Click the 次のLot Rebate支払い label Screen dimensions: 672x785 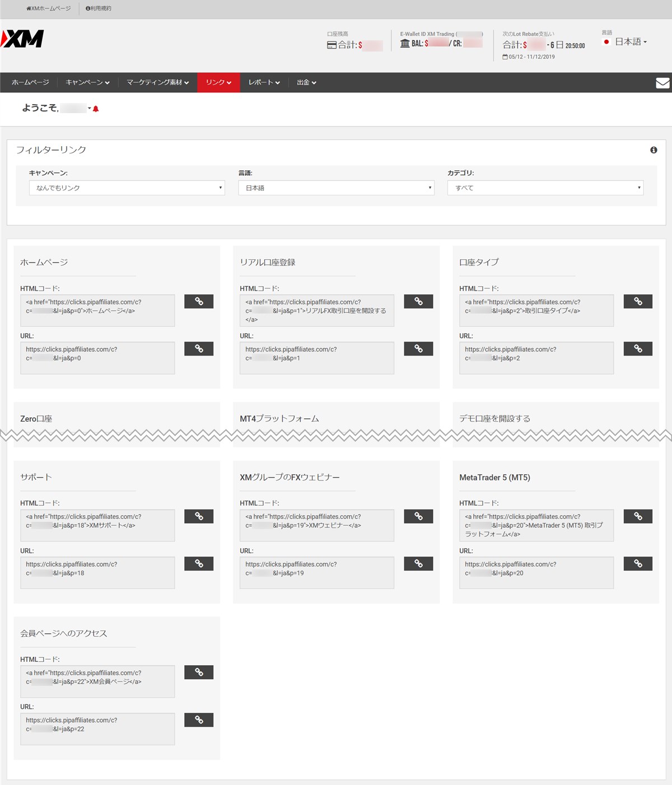coord(528,34)
